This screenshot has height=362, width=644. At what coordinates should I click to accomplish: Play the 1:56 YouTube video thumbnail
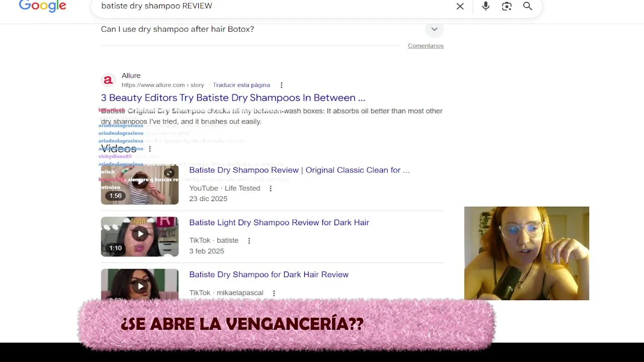(x=139, y=185)
